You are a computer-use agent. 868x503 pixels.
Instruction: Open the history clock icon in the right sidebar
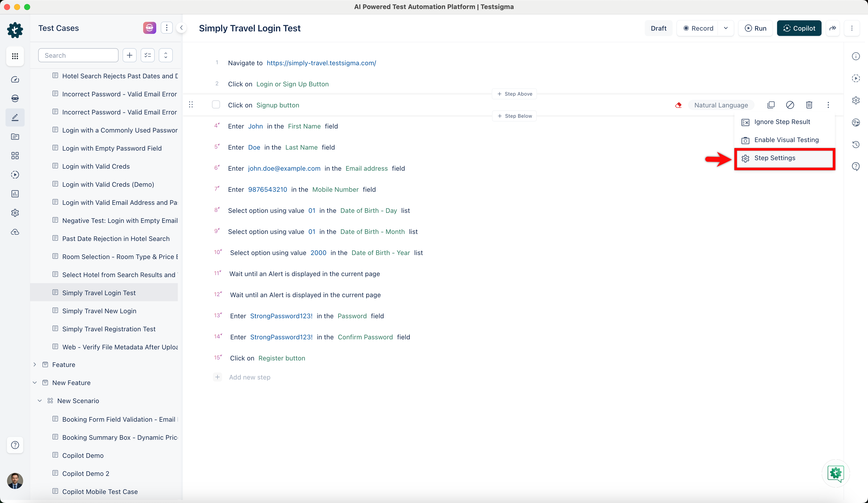click(856, 144)
